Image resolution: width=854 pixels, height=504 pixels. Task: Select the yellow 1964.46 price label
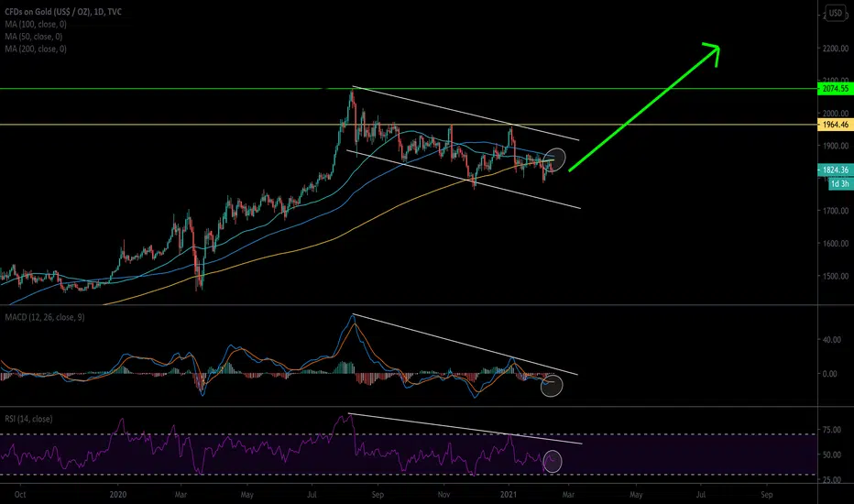tap(836, 125)
